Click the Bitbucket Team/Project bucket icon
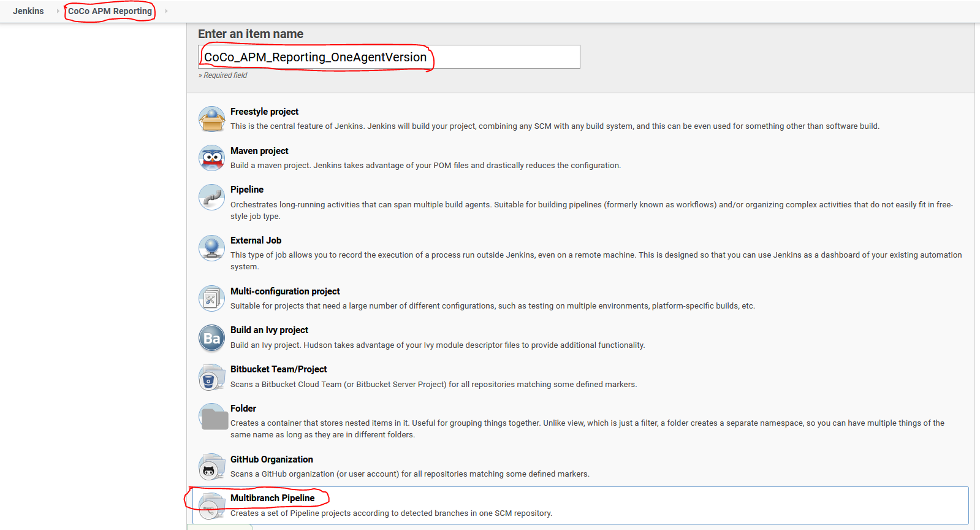 pos(212,377)
